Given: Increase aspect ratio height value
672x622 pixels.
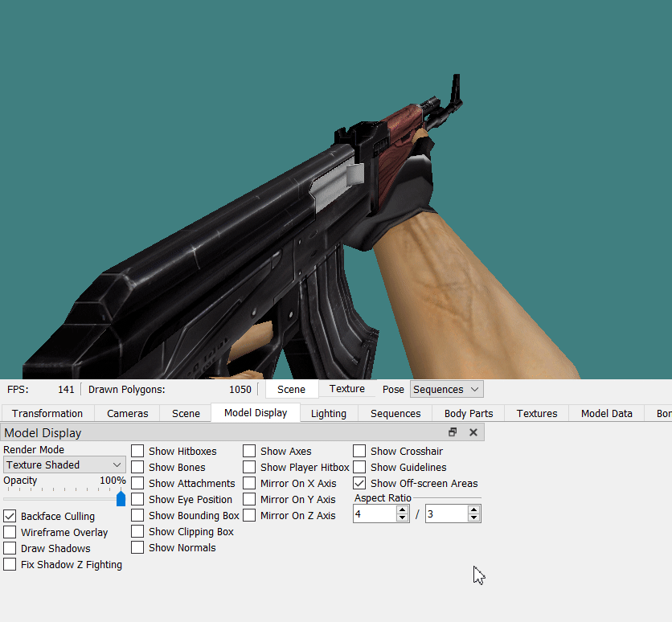Looking at the screenshot, I should pyautogui.click(x=473, y=509).
